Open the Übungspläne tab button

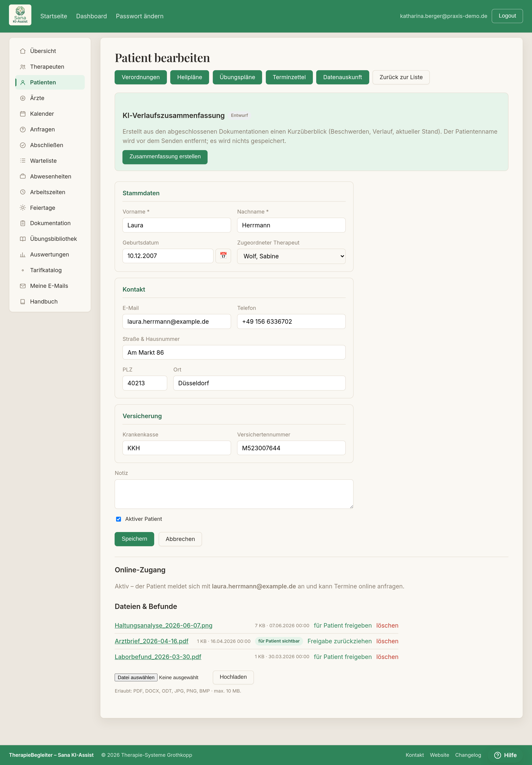point(237,77)
